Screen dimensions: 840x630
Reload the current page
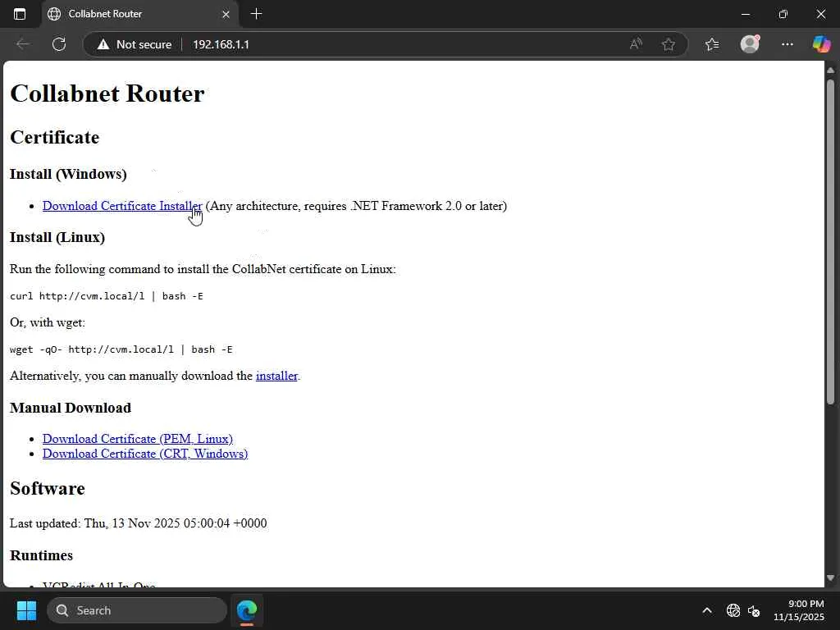tap(59, 44)
